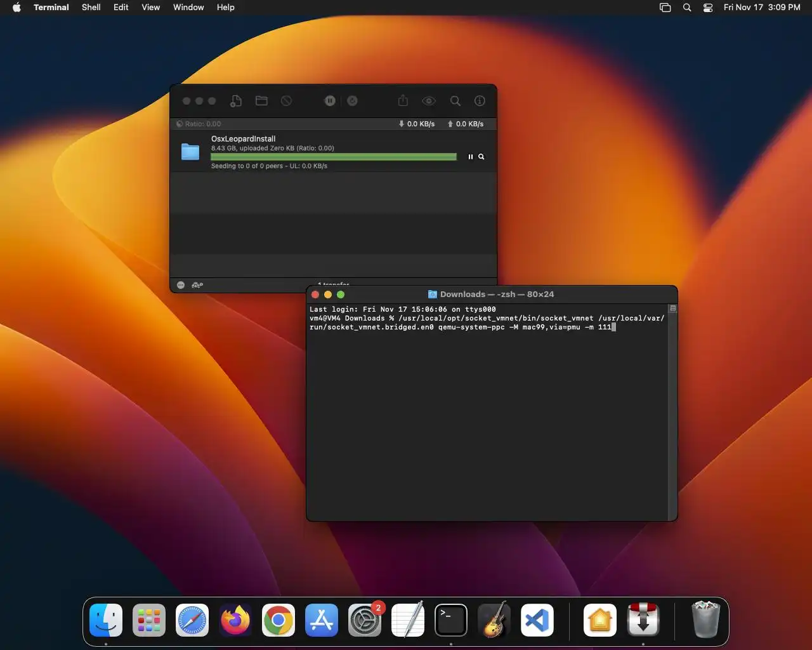
Task: Open Firefox from the Dock
Action: (235, 620)
